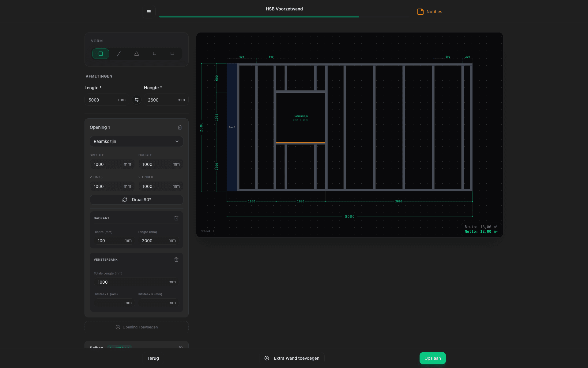The width and height of the screenshot is (588, 368).
Task: Save with the Opslaan button
Action: [432, 358]
